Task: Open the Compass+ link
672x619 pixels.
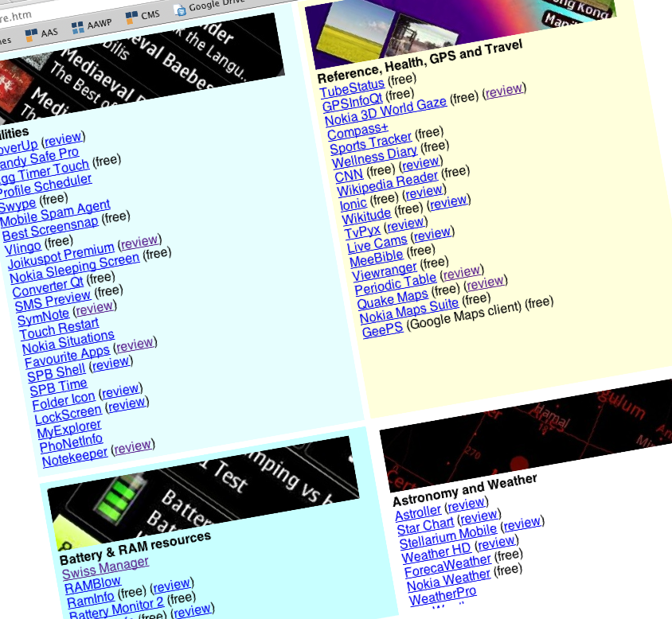Action: (357, 131)
